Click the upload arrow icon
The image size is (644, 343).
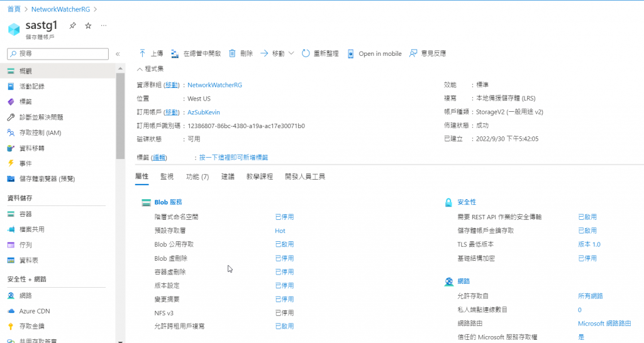pos(142,53)
